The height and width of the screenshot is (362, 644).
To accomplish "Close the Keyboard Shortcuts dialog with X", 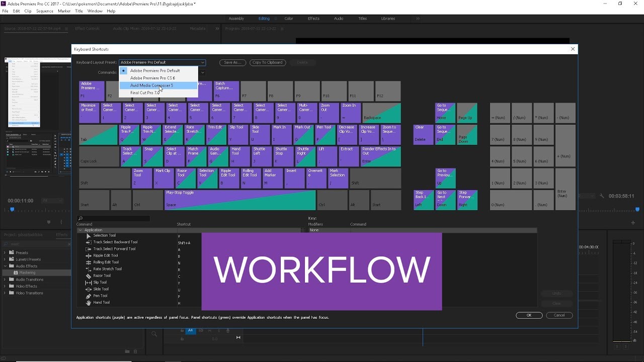I will pyautogui.click(x=573, y=49).
